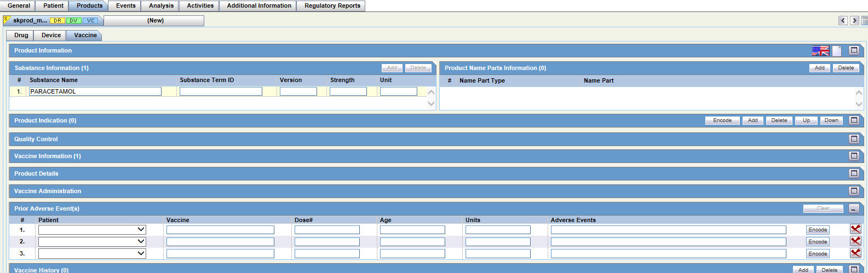Click Delete in Product Indication header
The height and width of the screenshot is (273, 868).
pyautogui.click(x=779, y=120)
